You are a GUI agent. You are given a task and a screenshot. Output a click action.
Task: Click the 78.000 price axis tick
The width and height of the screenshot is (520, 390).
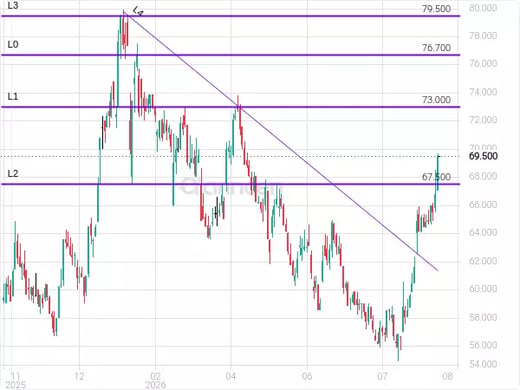pyautogui.click(x=483, y=36)
